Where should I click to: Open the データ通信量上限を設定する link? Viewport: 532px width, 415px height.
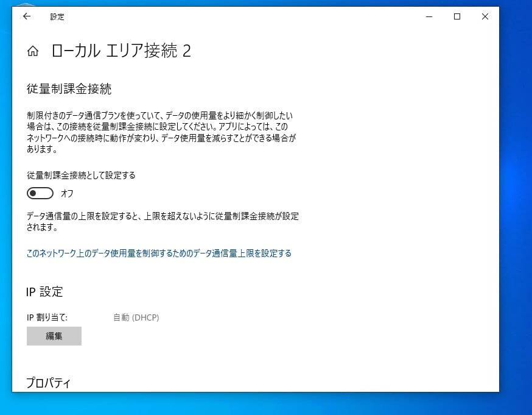[159, 252]
